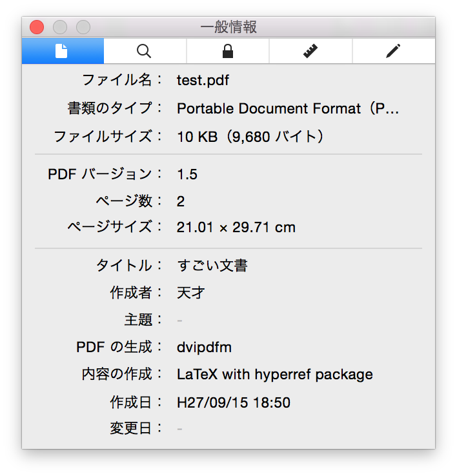Viewport: 457px width, 476px height.
Task: Close the 一般情報 inspector window
Action: (x=37, y=27)
